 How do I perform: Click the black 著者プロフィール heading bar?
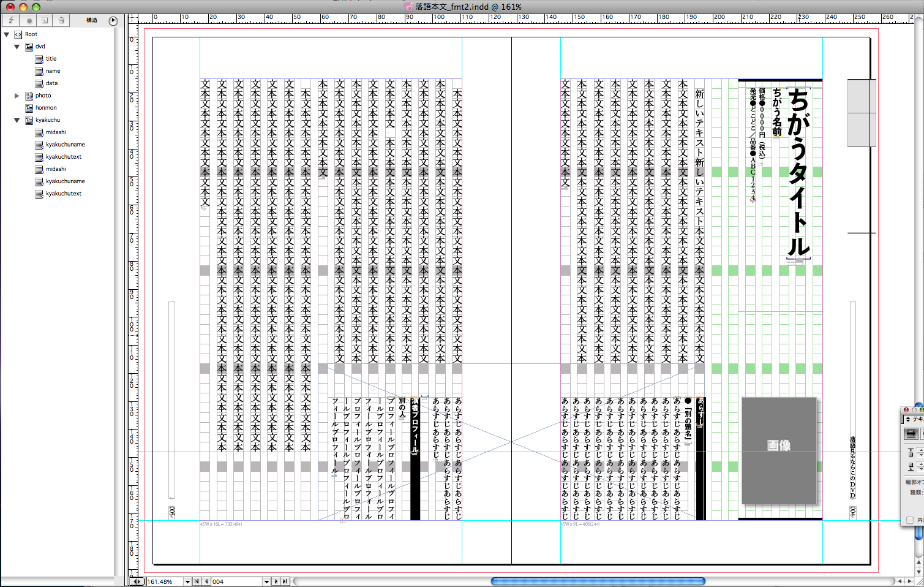[x=415, y=458]
